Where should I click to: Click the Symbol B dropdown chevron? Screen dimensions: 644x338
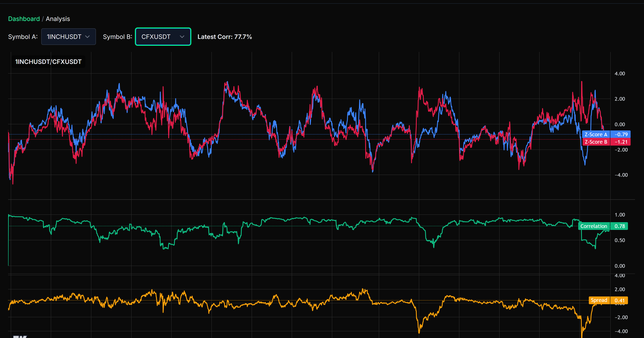182,37
